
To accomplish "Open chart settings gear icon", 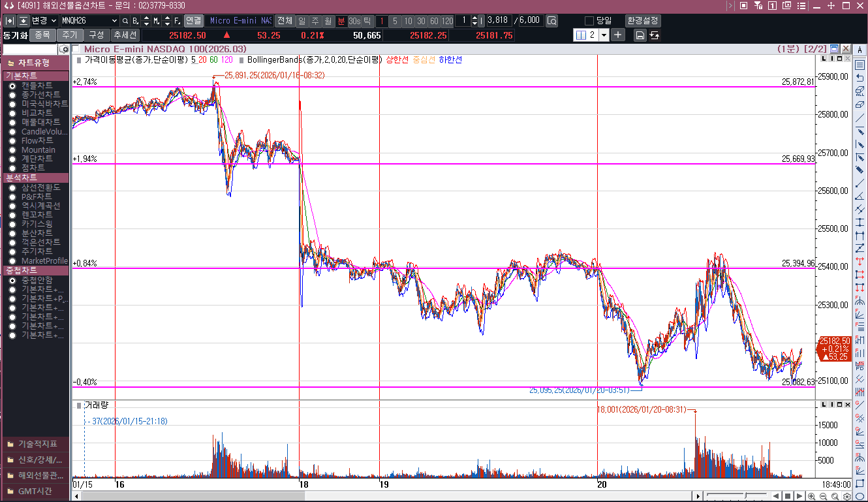I will (846, 496).
